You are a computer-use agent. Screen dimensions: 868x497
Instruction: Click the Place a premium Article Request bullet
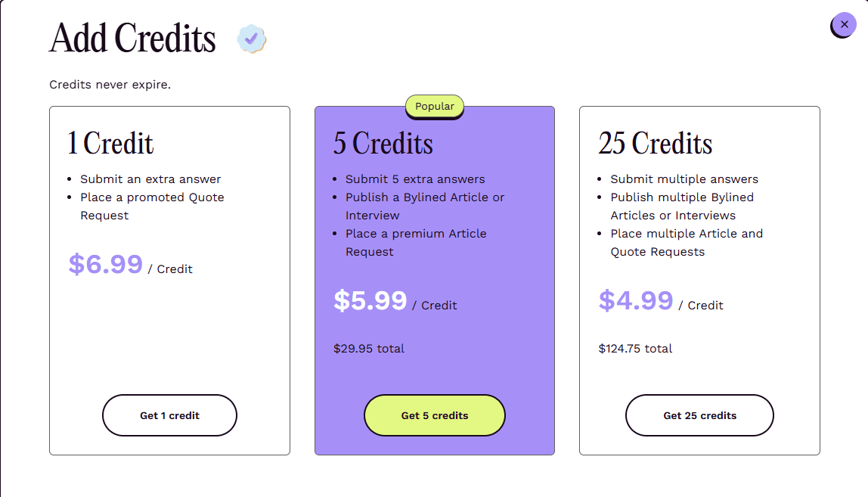pos(416,242)
